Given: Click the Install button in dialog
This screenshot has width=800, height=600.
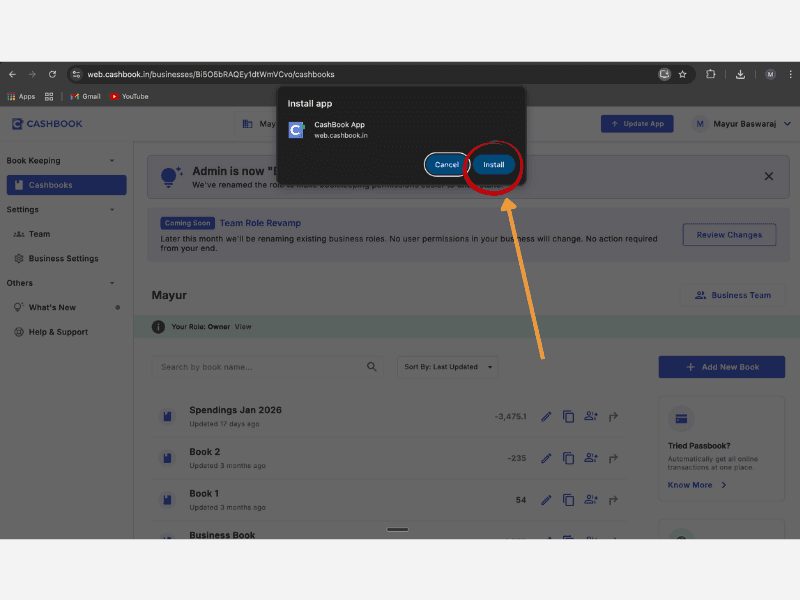Looking at the screenshot, I should tap(493, 165).
